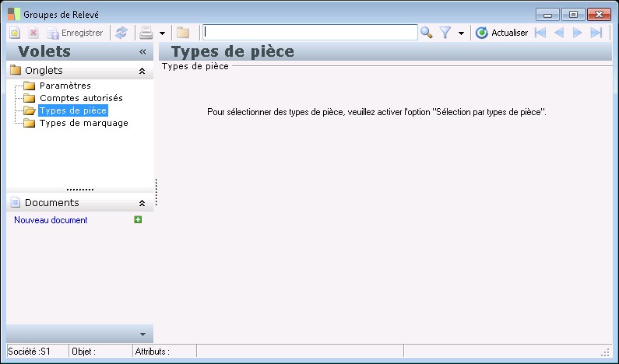Click the printer icon
Viewport: 619px width, 364px height.
146,33
